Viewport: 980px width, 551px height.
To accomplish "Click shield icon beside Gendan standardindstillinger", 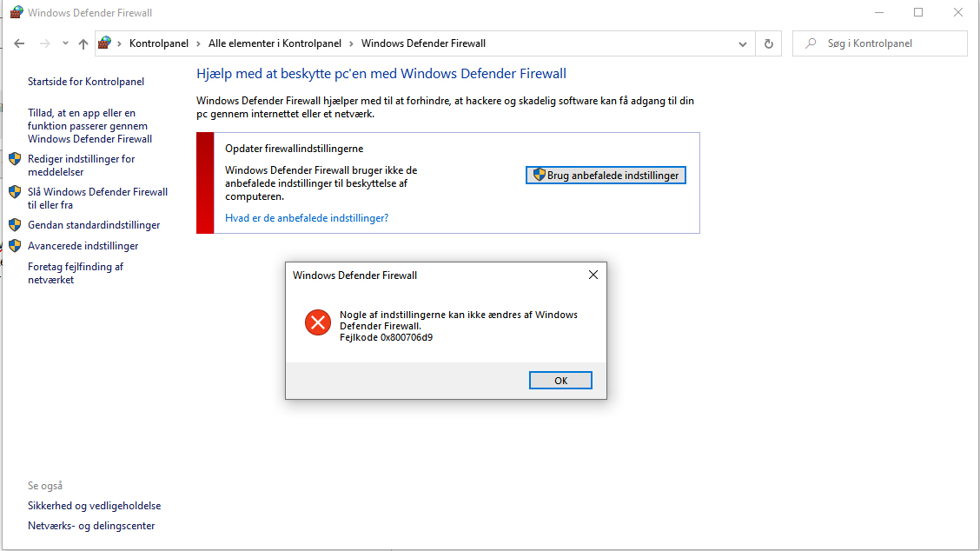I will (15, 224).
